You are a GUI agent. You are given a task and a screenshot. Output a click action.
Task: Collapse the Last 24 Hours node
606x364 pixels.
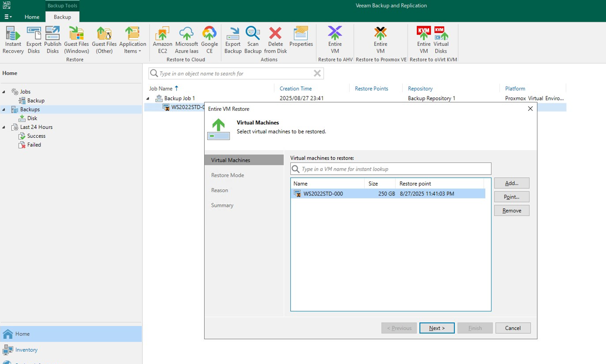coord(4,127)
